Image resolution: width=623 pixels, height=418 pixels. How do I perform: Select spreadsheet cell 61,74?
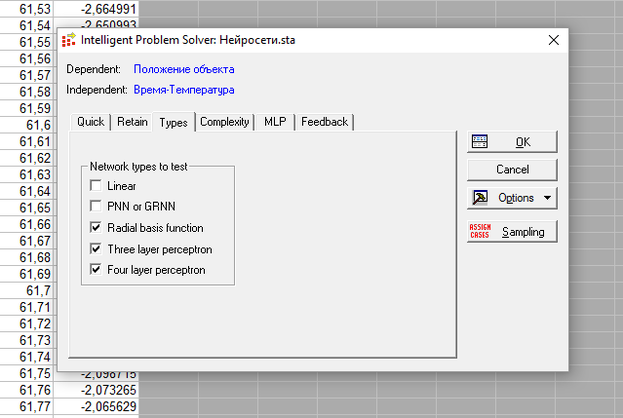[x=26, y=357]
